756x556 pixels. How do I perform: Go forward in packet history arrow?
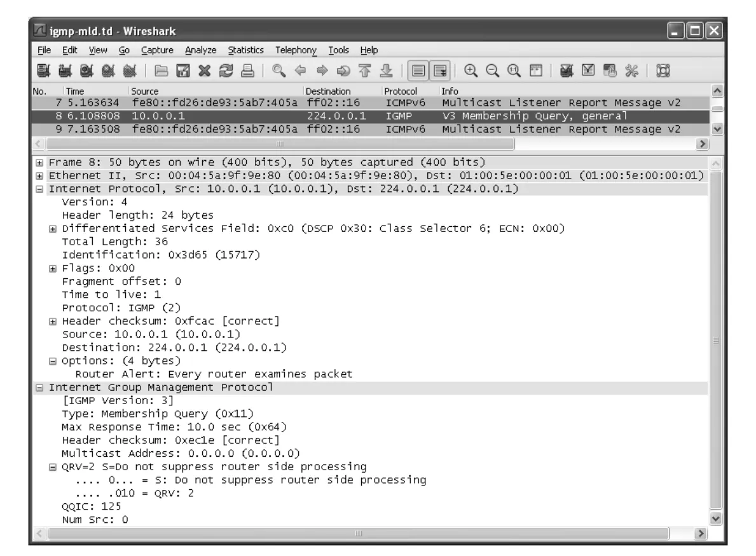[322, 71]
